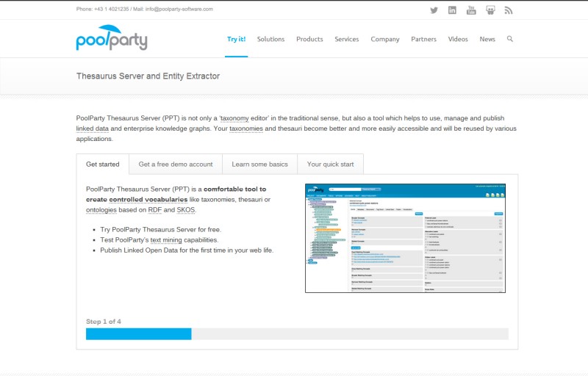The image size is (588, 376).
Task: Switch to the Get a free demo account tab
Action: pyautogui.click(x=176, y=164)
